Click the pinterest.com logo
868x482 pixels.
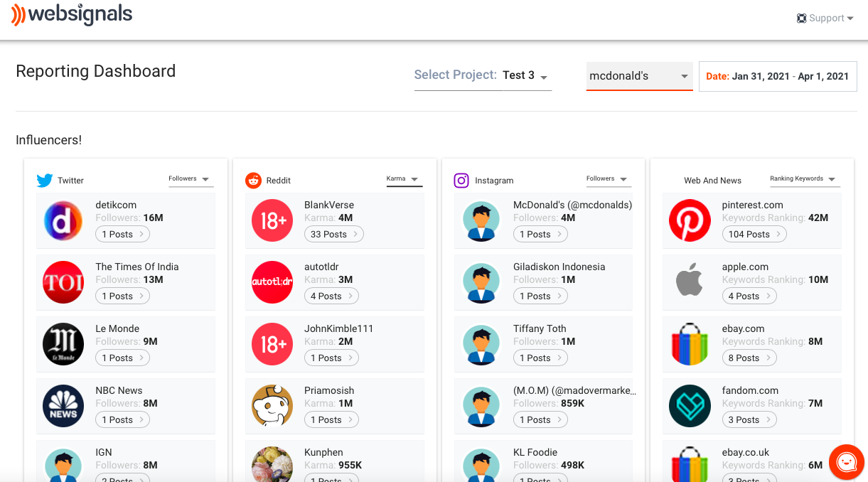pyautogui.click(x=690, y=220)
